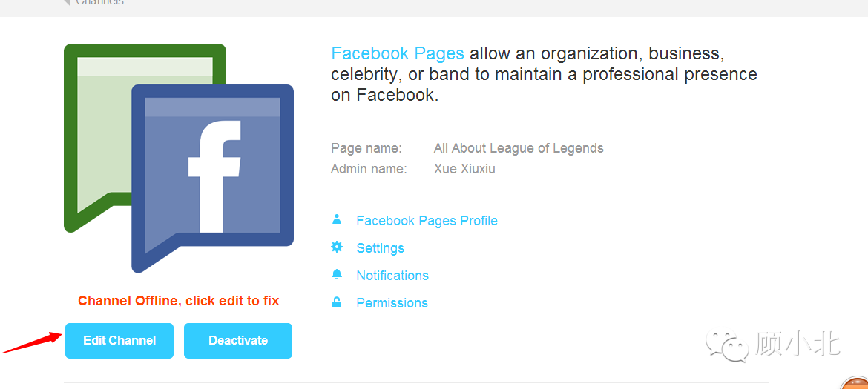Click the bell icon beside Notifications
Screen dimensions: 868x389
click(x=337, y=274)
